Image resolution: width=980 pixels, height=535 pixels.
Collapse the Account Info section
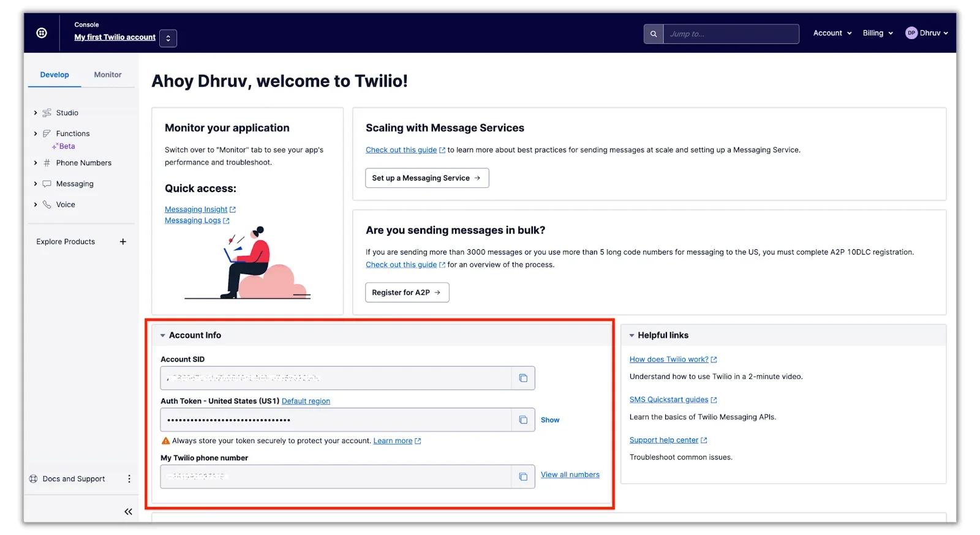point(163,335)
